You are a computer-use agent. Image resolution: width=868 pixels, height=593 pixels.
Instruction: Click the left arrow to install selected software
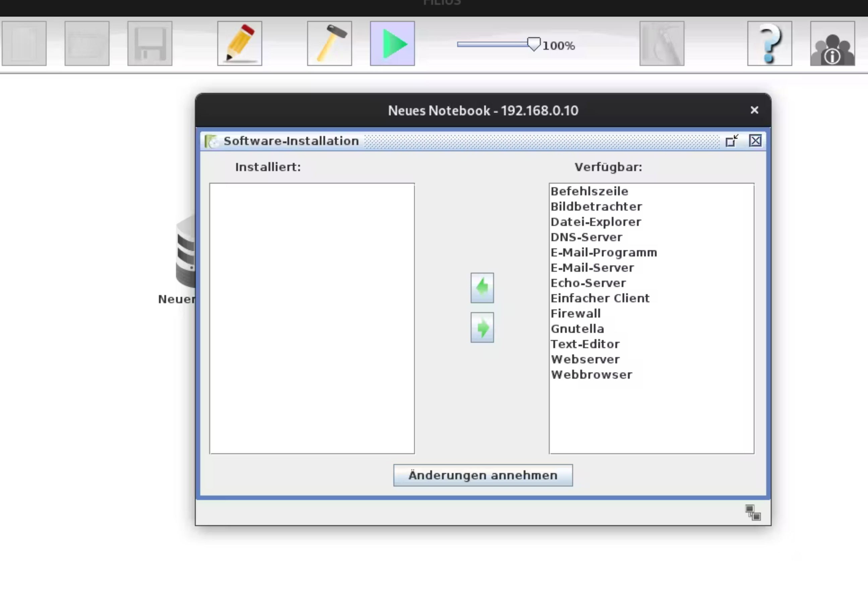pyautogui.click(x=482, y=288)
